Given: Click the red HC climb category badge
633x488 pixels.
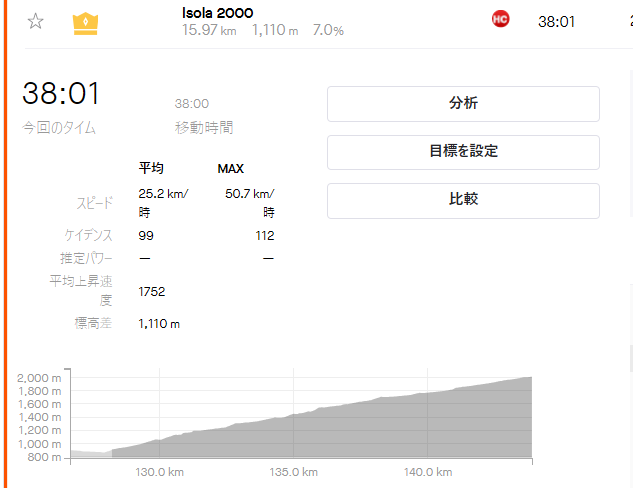Looking at the screenshot, I should tap(501, 20).
